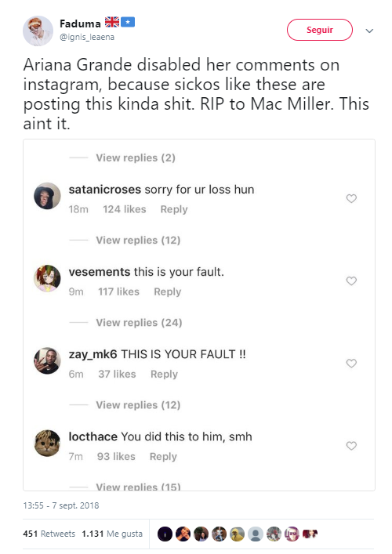Click the first liker avatar in row
Screen dimensions: 392x554
pyautogui.click(x=165, y=534)
